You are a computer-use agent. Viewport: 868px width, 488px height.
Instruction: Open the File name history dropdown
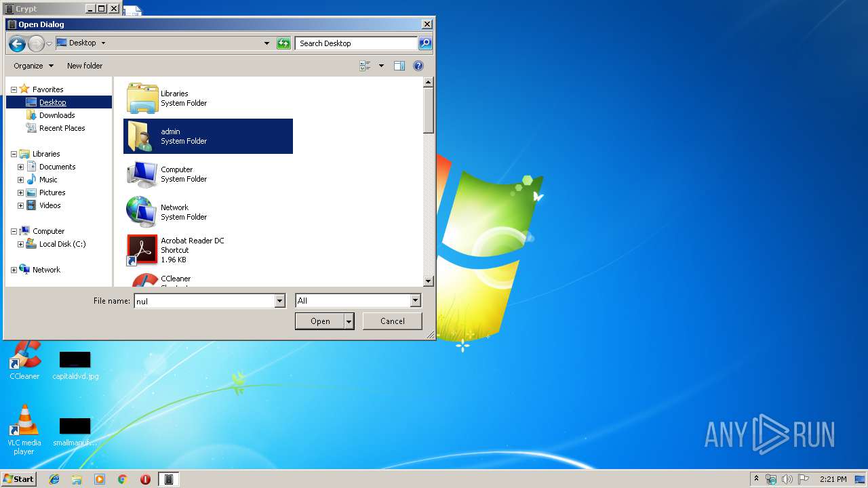point(279,301)
